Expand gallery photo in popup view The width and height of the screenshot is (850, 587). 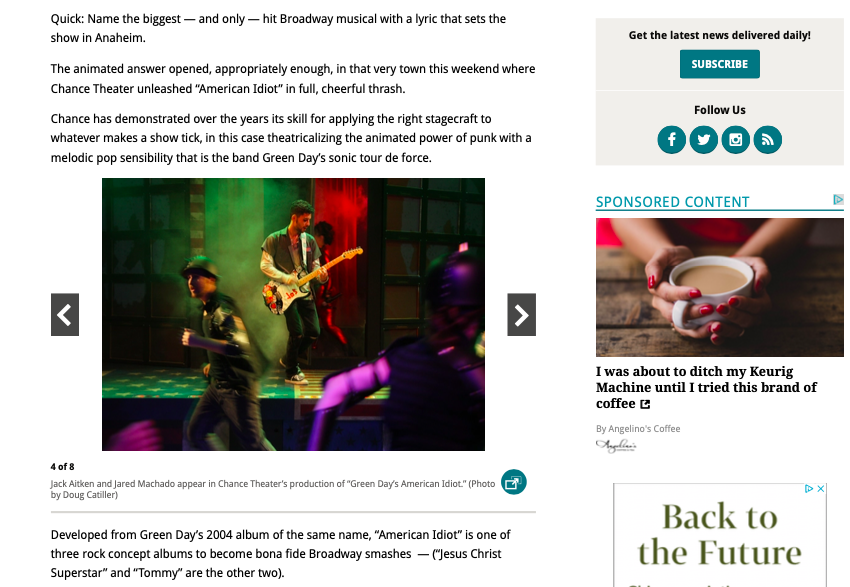tap(513, 482)
